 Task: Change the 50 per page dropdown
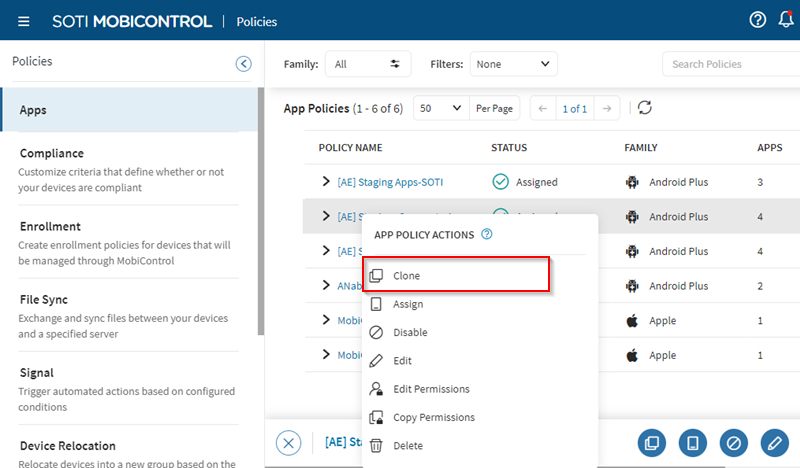click(440, 108)
